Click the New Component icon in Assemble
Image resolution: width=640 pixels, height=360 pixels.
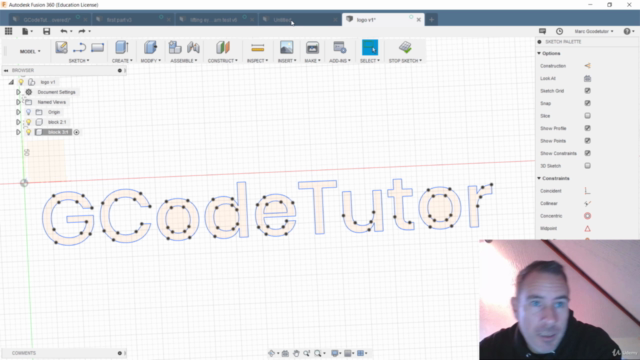(175, 47)
